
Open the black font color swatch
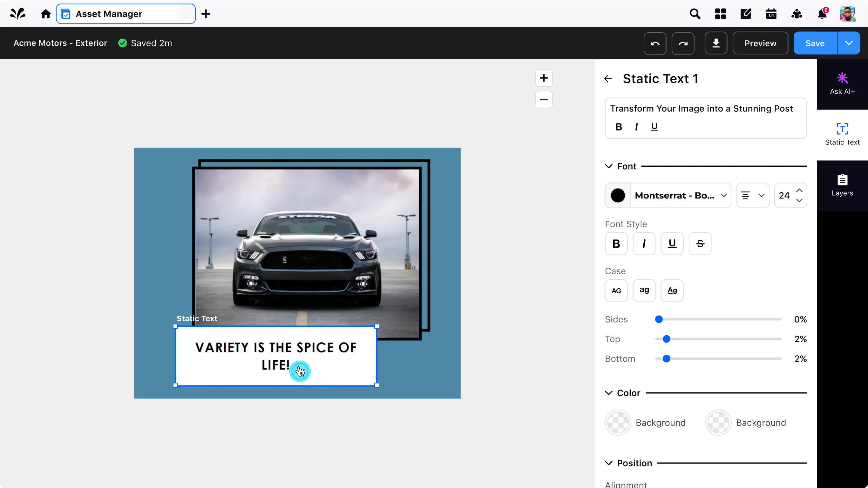click(618, 195)
